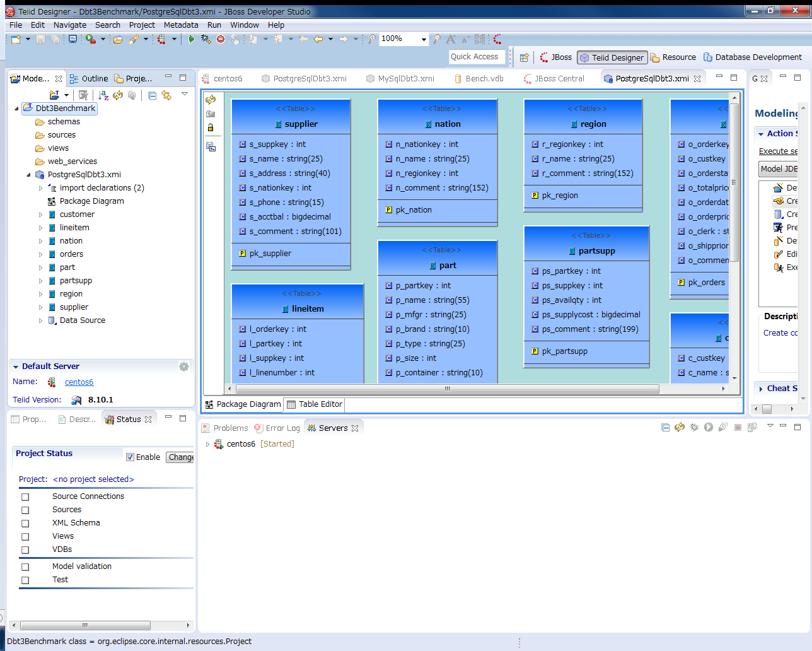Open the Metadata menu
812x651 pixels.
click(181, 25)
